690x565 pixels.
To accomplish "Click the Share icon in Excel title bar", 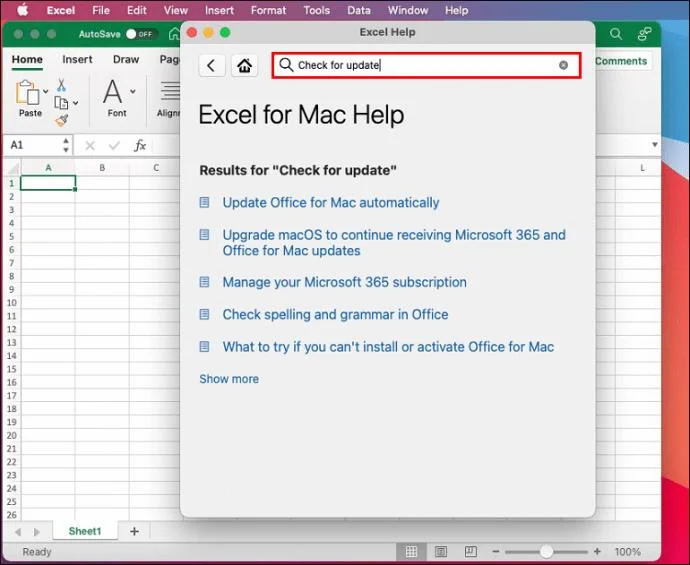I will (x=645, y=34).
